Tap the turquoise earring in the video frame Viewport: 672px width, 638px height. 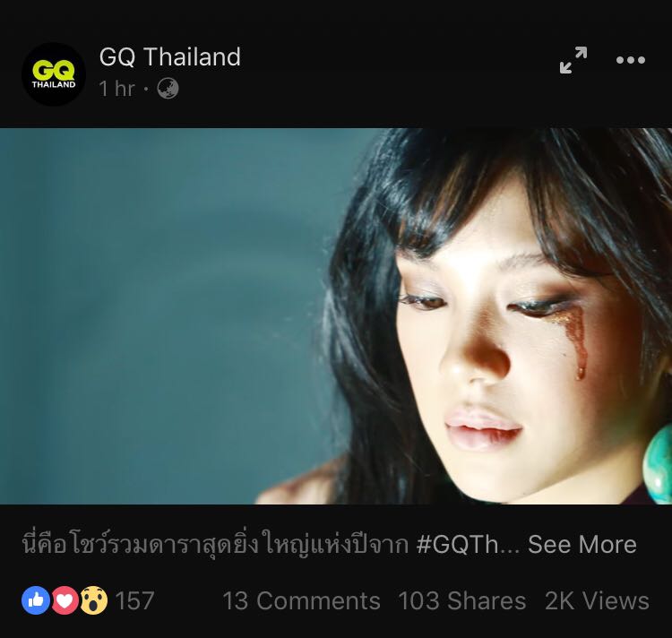[x=659, y=463]
